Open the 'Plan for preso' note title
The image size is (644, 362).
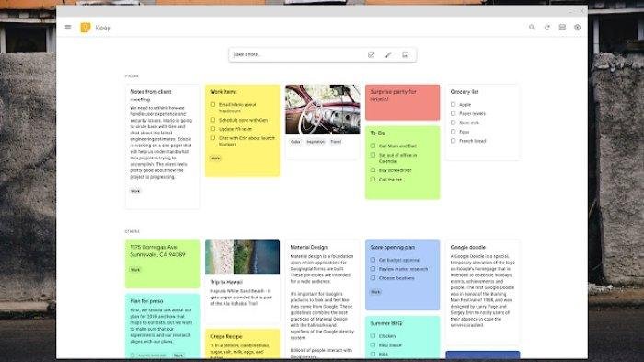146,301
